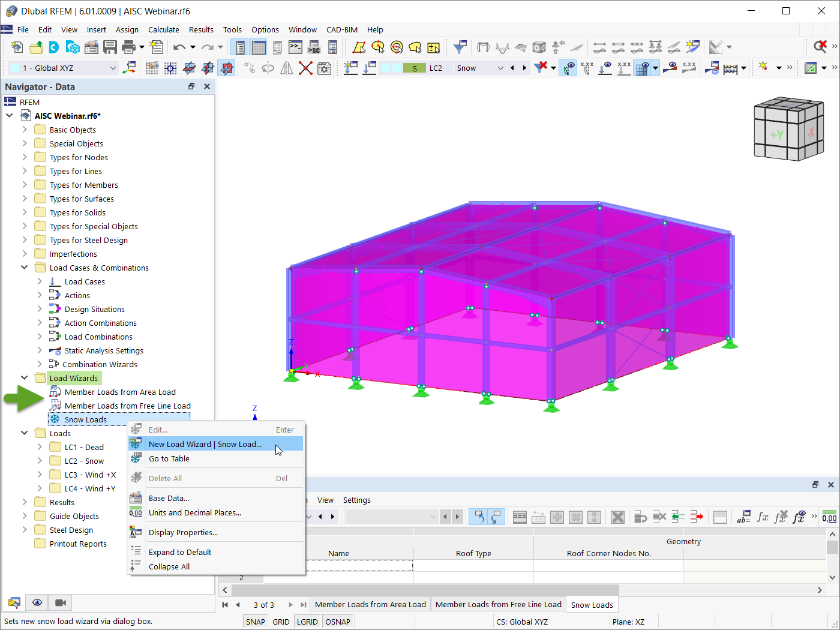Toggle show results grid eye icon
The width and height of the screenshot is (840, 630).
tap(642, 68)
